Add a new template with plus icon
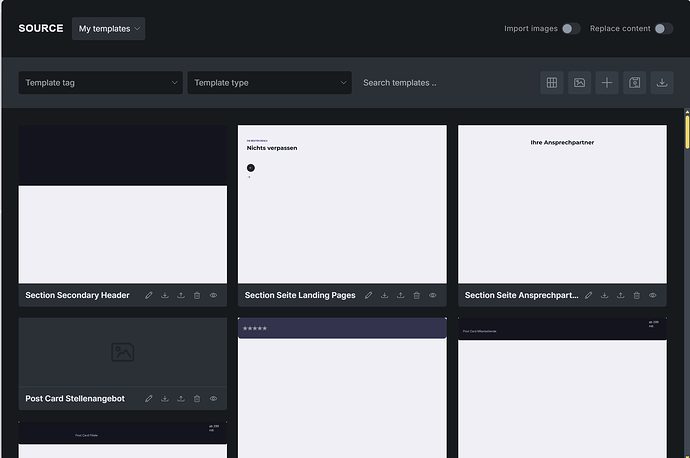 607,83
